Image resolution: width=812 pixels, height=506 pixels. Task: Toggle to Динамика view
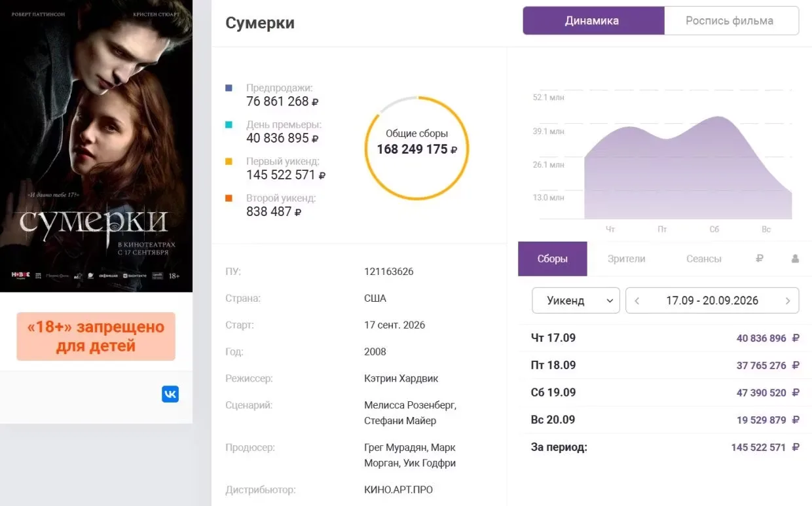[593, 20]
